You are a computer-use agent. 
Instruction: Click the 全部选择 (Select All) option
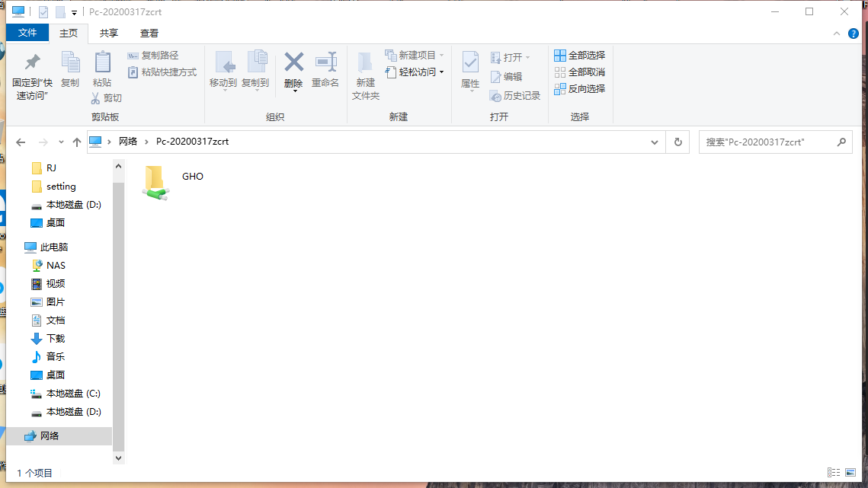[x=581, y=55]
